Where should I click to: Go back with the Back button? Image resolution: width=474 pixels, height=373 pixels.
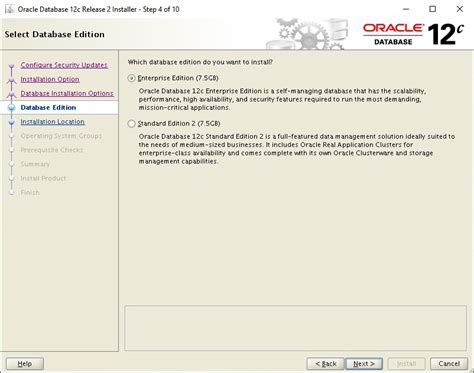click(326, 363)
